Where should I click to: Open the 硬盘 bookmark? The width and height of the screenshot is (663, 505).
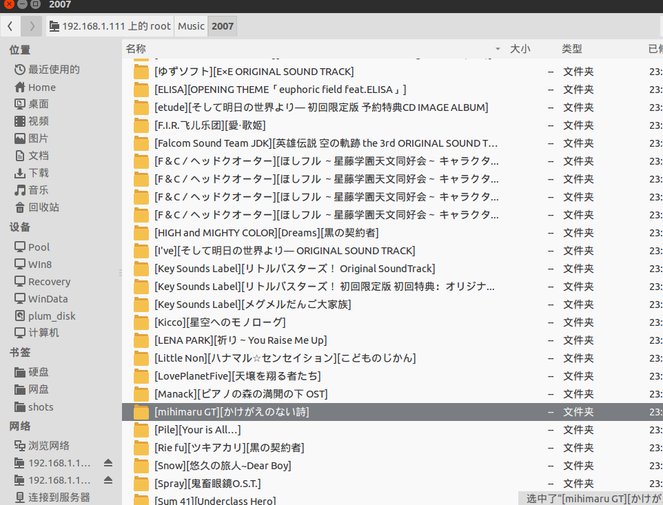click(38, 371)
